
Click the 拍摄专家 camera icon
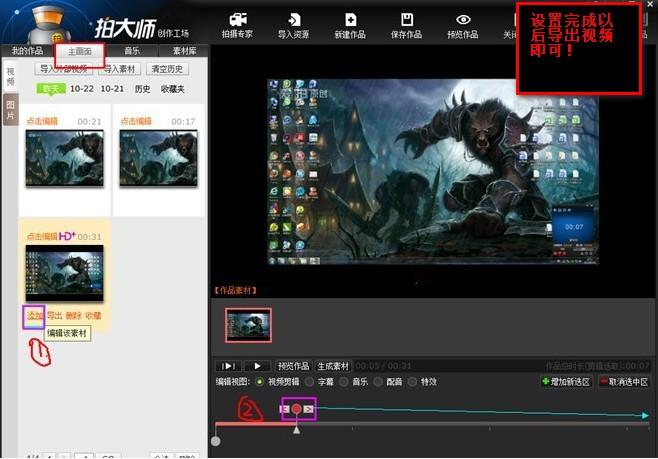coord(238,19)
